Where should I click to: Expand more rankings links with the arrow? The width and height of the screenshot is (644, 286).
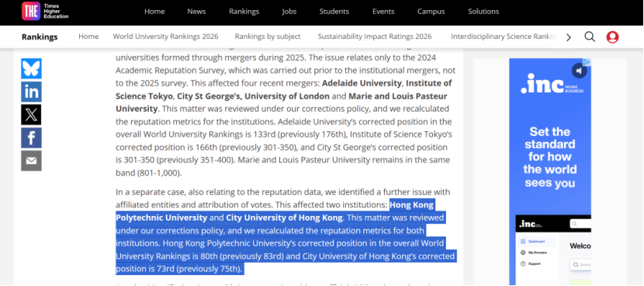(569, 37)
